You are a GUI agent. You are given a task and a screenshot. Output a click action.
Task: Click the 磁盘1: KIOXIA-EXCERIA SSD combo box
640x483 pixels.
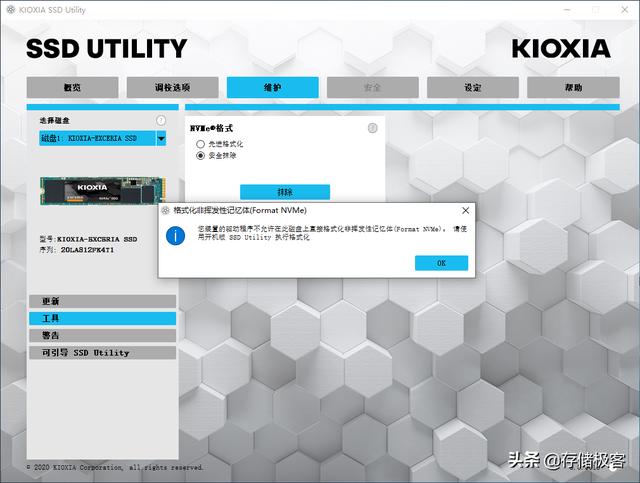(102, 138)
